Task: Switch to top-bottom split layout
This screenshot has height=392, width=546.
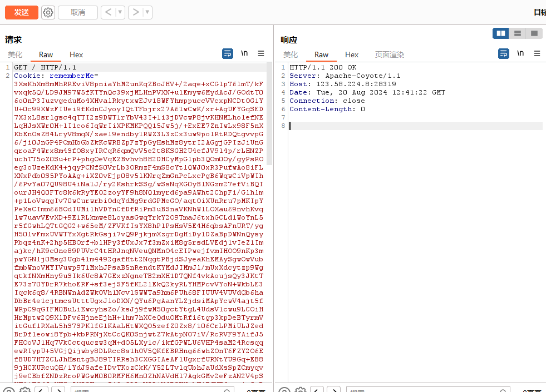Action: click(518, 33)
